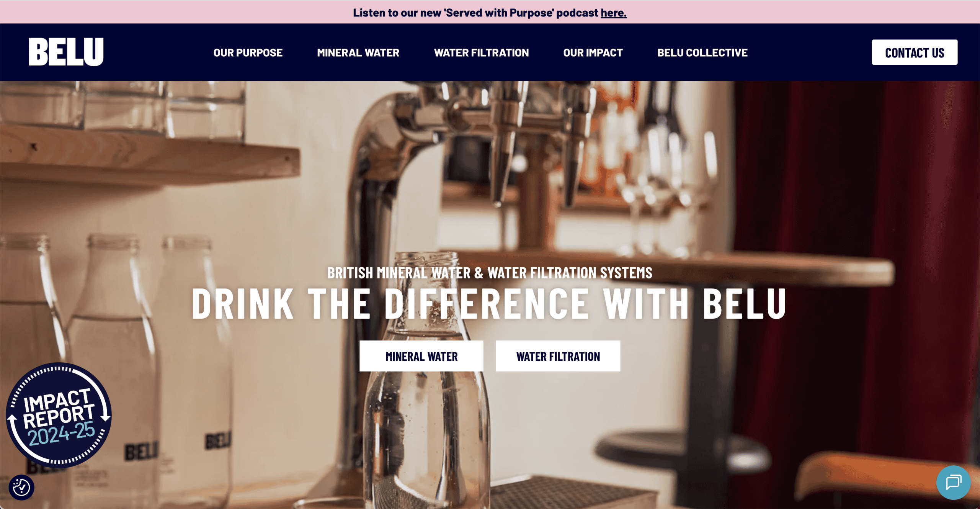Click the pink podcast announcement banner text
The image size is (980, 509).
(x=490, y=13)
